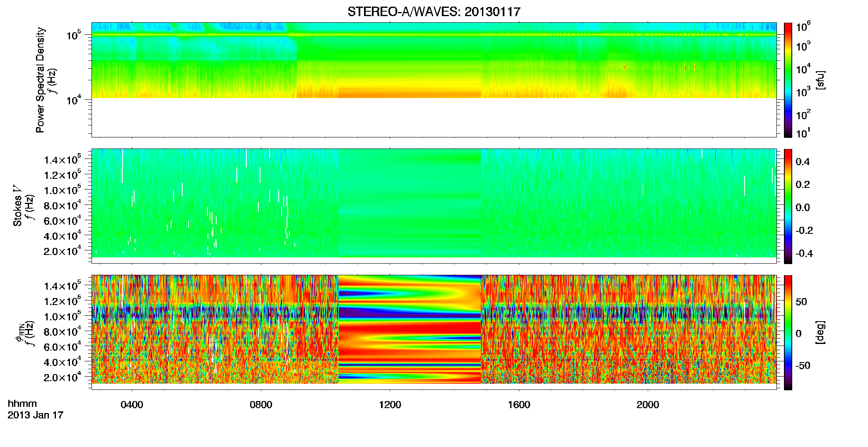Screen dimensions: 868x447
Task: Click the 0800 time axis label
Action: click(261, 405)
